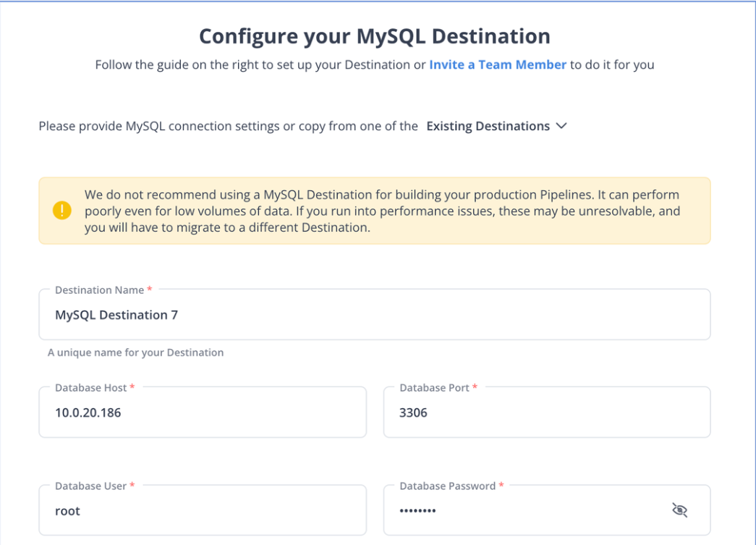Click 'A unique name for your Destination' hint
The width and height of the screenshot is (756, 545).
[x=135, y=352]
